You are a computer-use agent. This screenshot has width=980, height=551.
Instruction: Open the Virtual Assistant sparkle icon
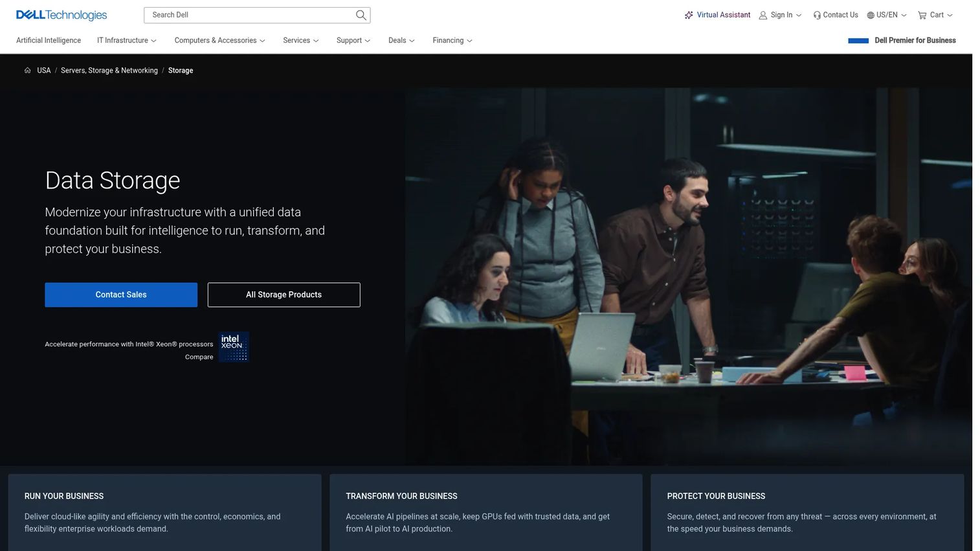click(x=689, y=15)
